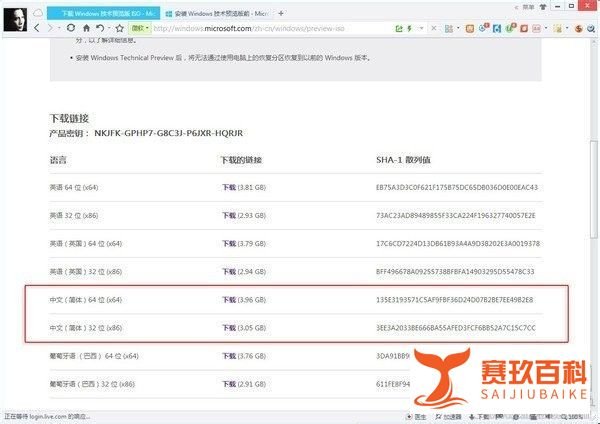Click the 中文（简体）64 位 (x64) row label

(86, 300)
